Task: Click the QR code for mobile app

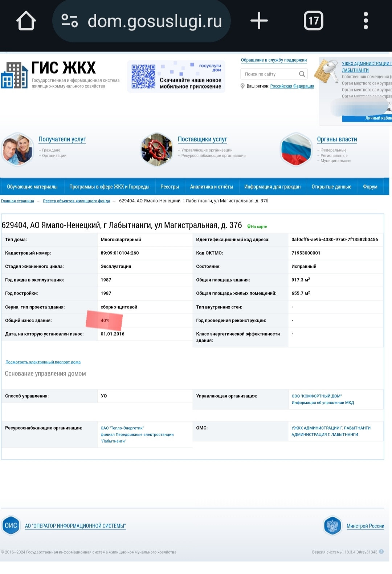Action: pos(143,77)
